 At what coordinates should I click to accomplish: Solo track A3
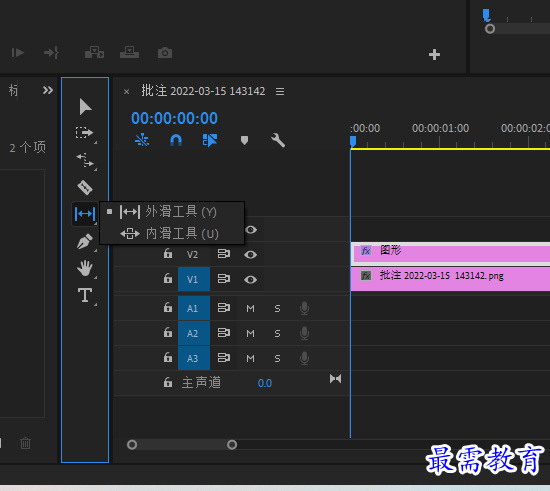pyautogui.click(x=277, y=358)
